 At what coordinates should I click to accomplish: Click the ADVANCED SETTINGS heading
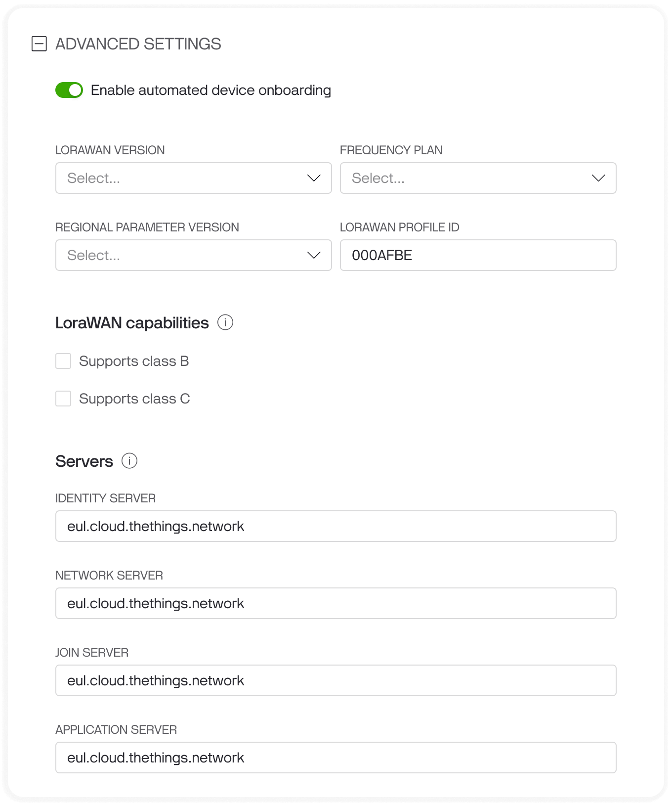coord(139,44)
